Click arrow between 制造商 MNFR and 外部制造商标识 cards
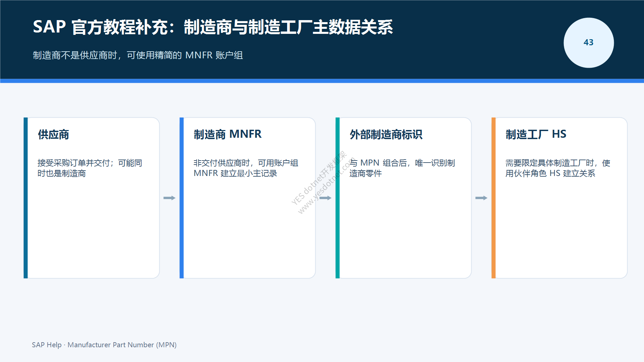Screen dimensions: 644x362 pyautogui.click(x=325, y=198)
